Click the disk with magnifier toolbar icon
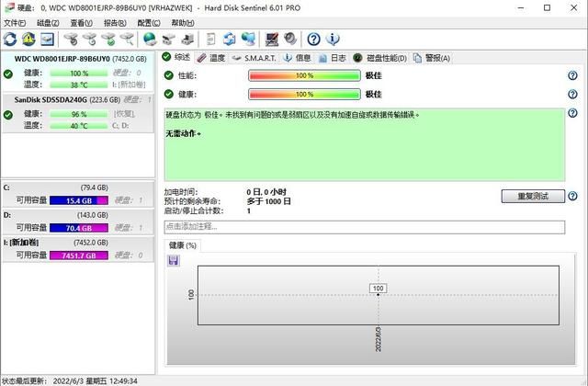The height and width of the screenshot is (386, 588). tap(127, 39)
